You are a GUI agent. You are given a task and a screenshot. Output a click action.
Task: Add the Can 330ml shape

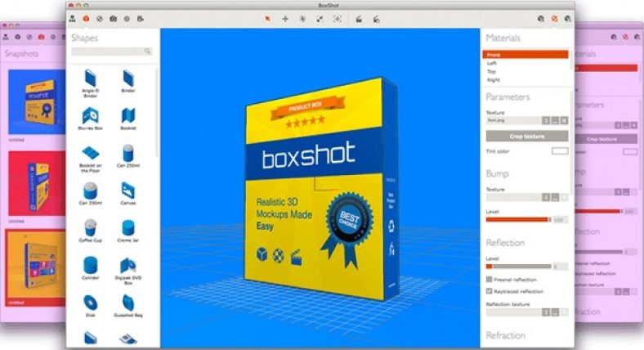click(91, 194)
